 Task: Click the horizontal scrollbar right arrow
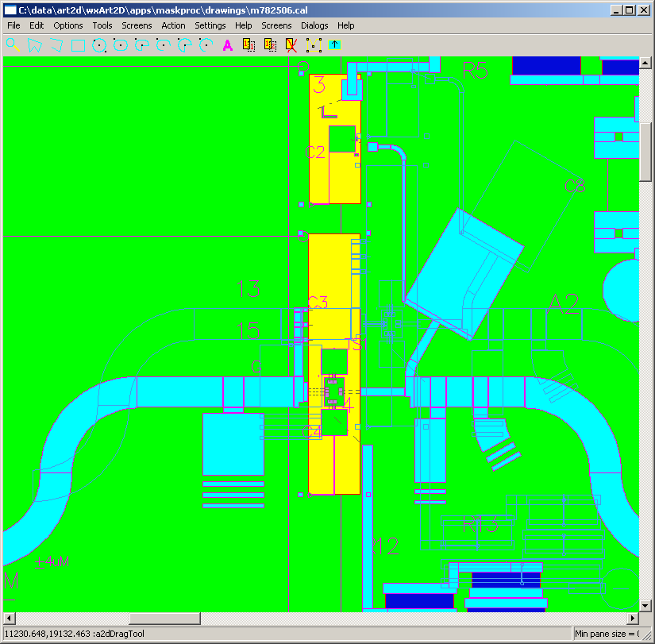pyautogui.click(x=633, y=619)
